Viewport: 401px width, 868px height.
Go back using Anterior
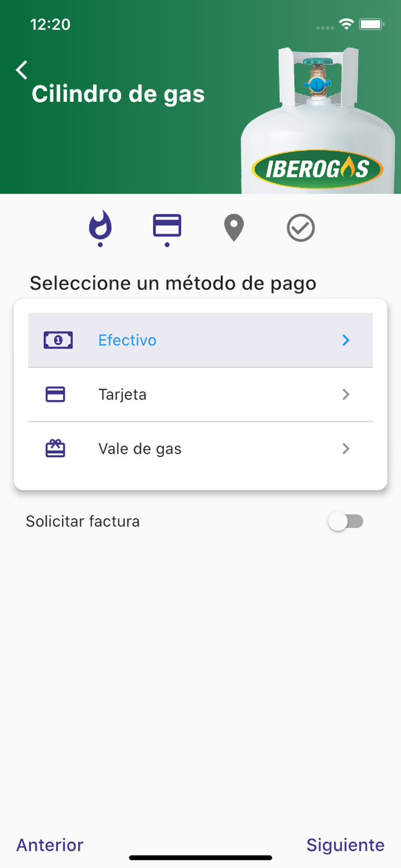(49, 845)
